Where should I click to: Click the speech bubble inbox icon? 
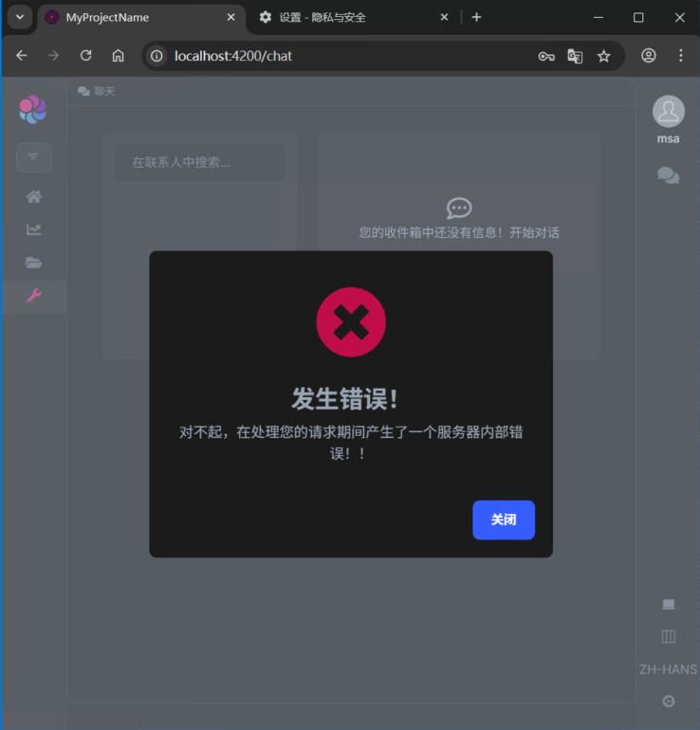tap(459, 209)
